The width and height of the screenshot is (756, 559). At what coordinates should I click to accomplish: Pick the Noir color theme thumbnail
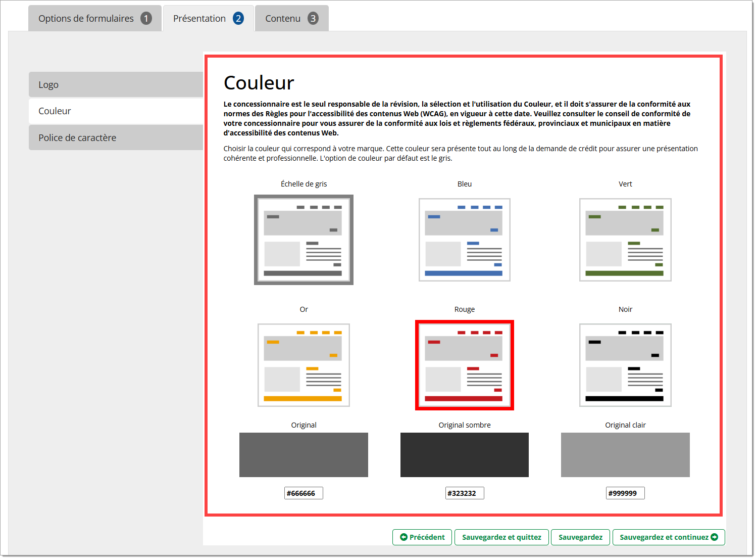click(625, 365)
